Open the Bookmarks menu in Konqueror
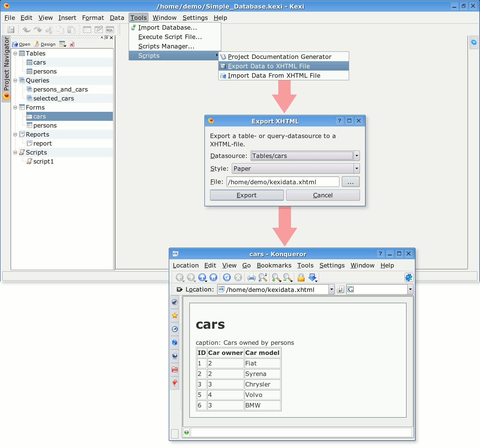480x448 pixels. pyautogui.click(x=274, y=265)
